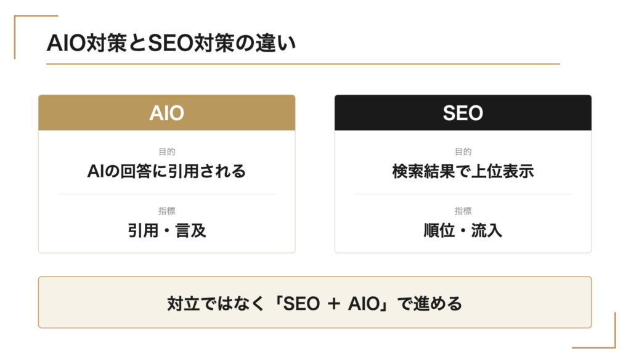Click the 目的 label in SEO card
The height and width of the screenshot is (364, 631).
[463, 152]
